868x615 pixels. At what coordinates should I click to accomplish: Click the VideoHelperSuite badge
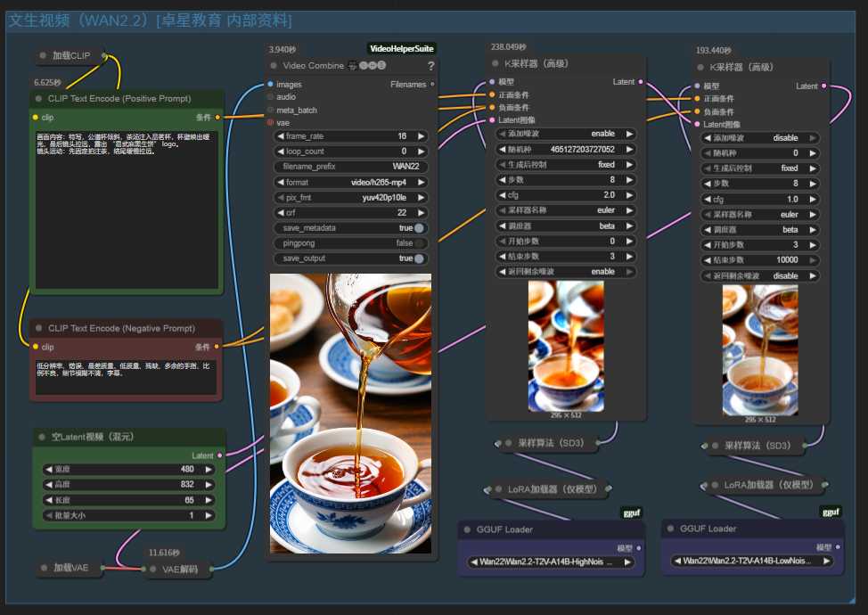point(401,48)
